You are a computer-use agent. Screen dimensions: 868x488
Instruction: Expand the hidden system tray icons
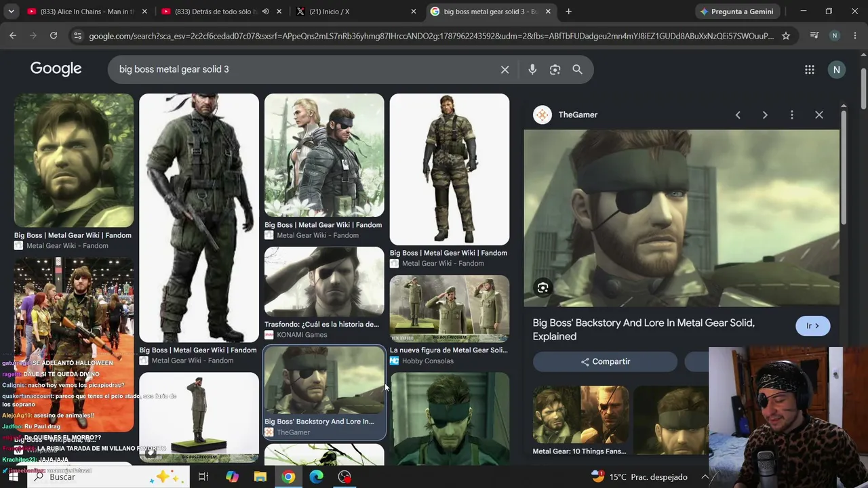tap(705, 477)
